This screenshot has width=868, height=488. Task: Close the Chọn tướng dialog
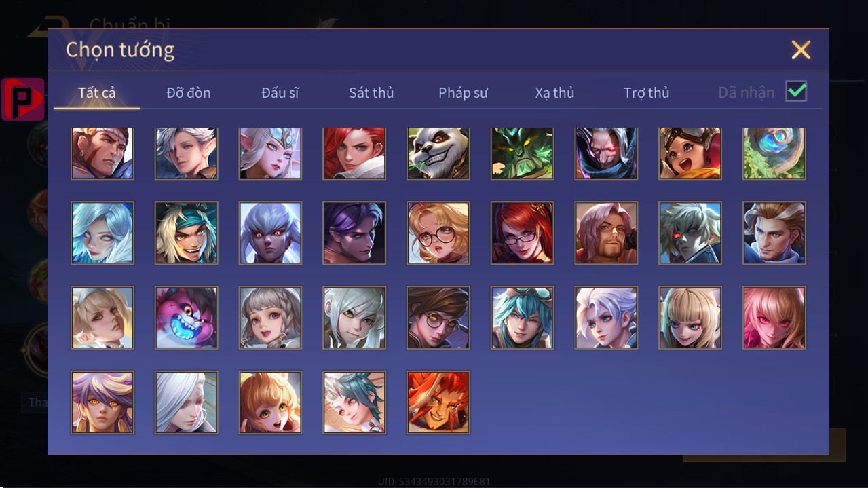[801, 50]
